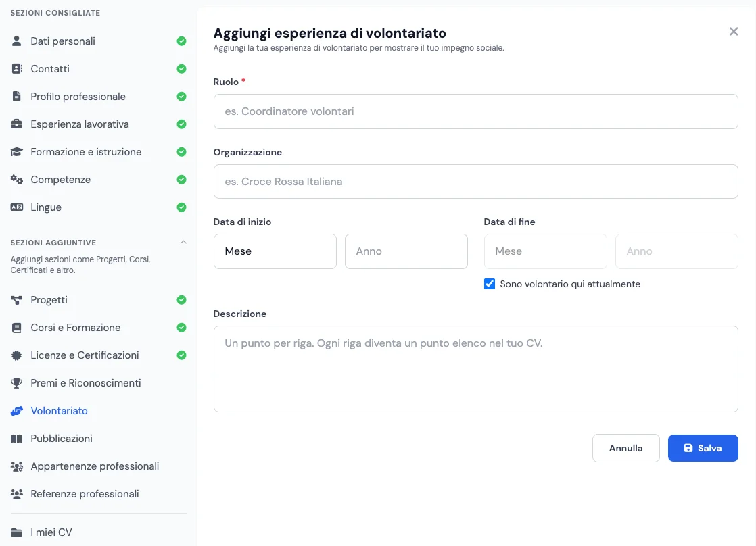Viewport: 756px width, 546px height.
Task: Click the Corsi e Formazione book icon
Action: pos(16,328)
